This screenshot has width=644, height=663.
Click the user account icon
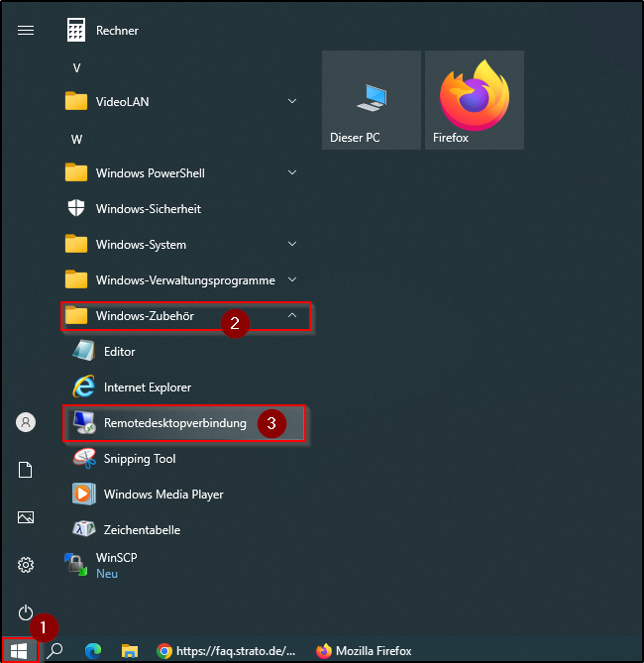(x=26, y=422)
